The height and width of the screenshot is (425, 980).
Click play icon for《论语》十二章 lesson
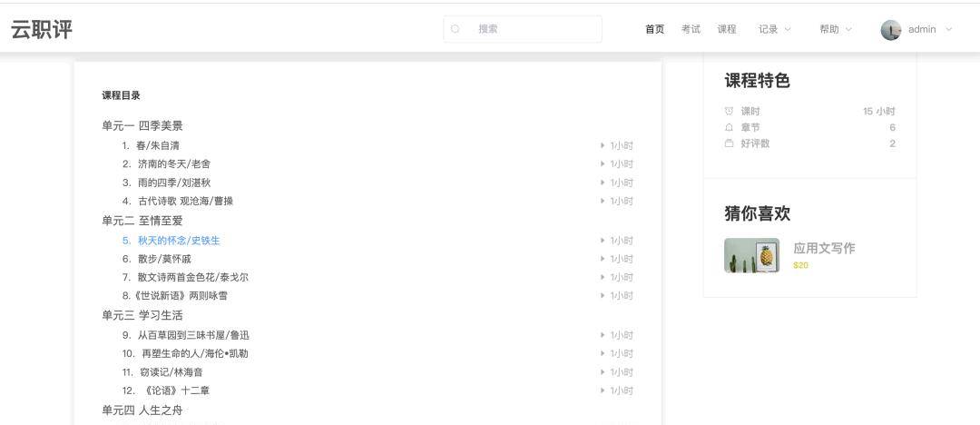(x=603, y=390)
